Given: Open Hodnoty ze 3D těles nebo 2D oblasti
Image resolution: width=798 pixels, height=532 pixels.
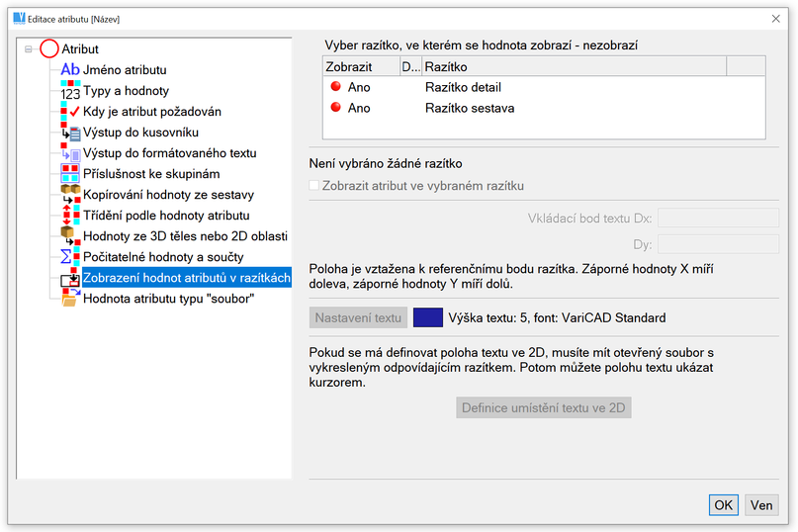Looking at the screenshot, I should (185, 236).
